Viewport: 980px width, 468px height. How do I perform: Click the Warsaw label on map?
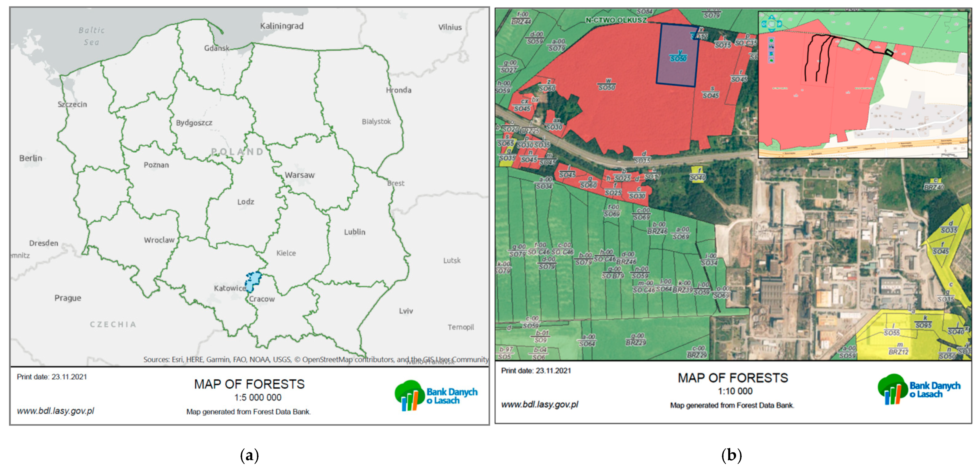coord(300,175)
